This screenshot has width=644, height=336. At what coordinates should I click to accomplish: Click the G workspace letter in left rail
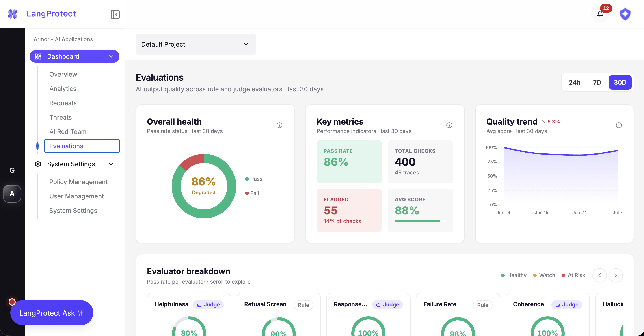12,170
